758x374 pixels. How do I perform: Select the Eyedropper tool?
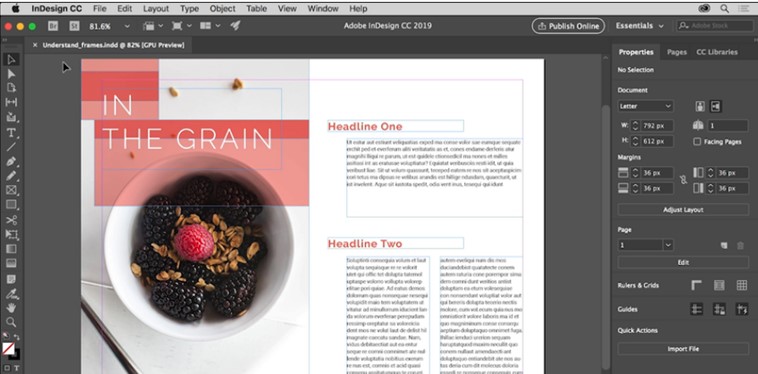coord(12,293)
